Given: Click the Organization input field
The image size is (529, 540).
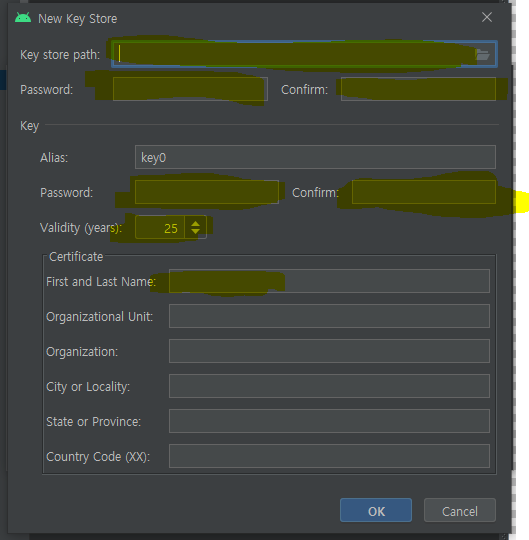Looking at the screenshot, I should 329,351.
